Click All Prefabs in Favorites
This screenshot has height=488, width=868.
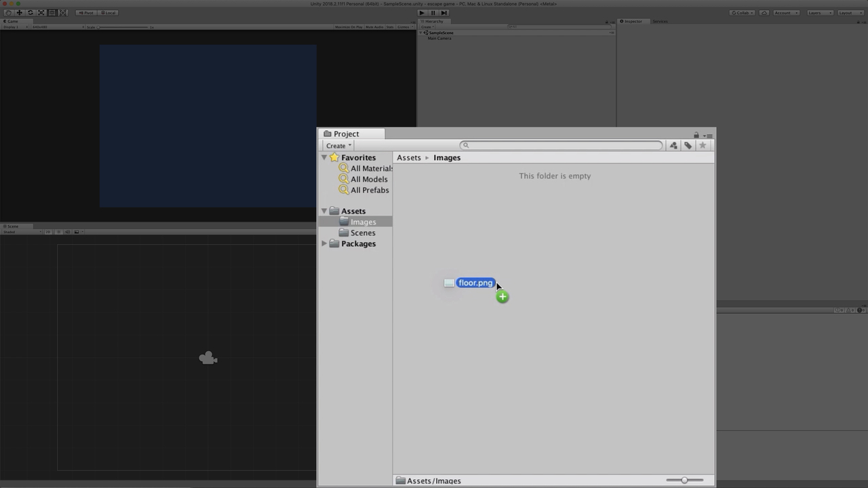pos(370,190)
